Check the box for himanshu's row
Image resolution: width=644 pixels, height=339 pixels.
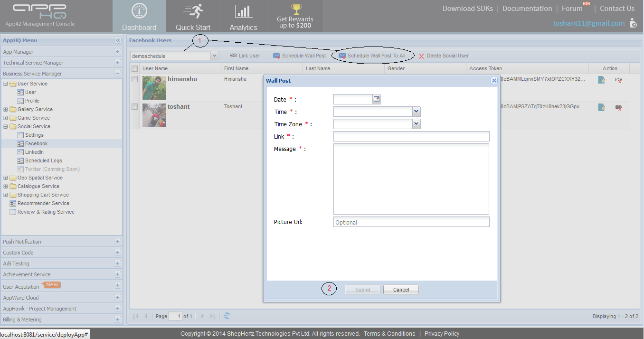tap(135, 79)
